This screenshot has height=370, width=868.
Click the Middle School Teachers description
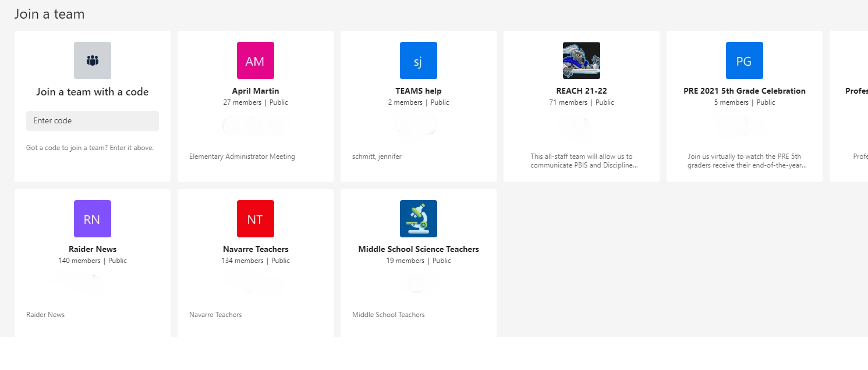[388, 315]
